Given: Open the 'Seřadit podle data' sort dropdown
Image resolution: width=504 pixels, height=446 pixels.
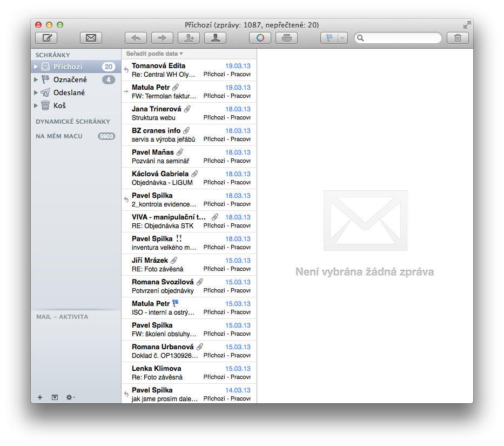Looking at the screenshot, I should (154, 54).
